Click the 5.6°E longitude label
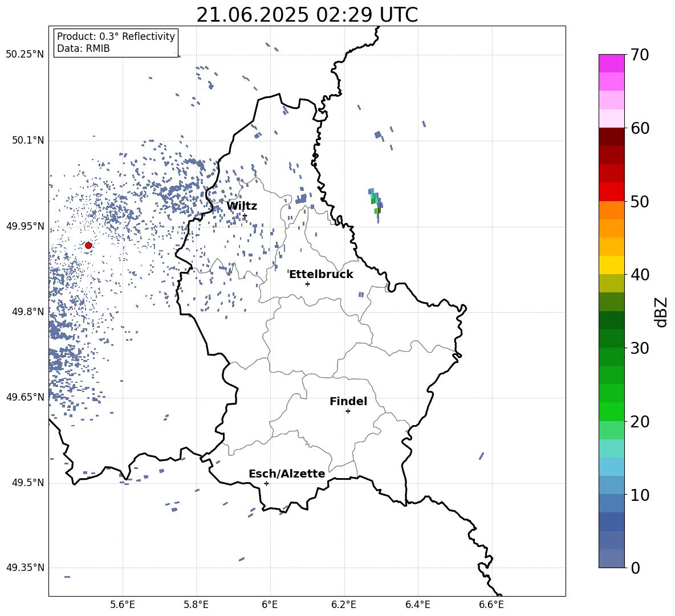The image size is (675, 616). point(123,605)
